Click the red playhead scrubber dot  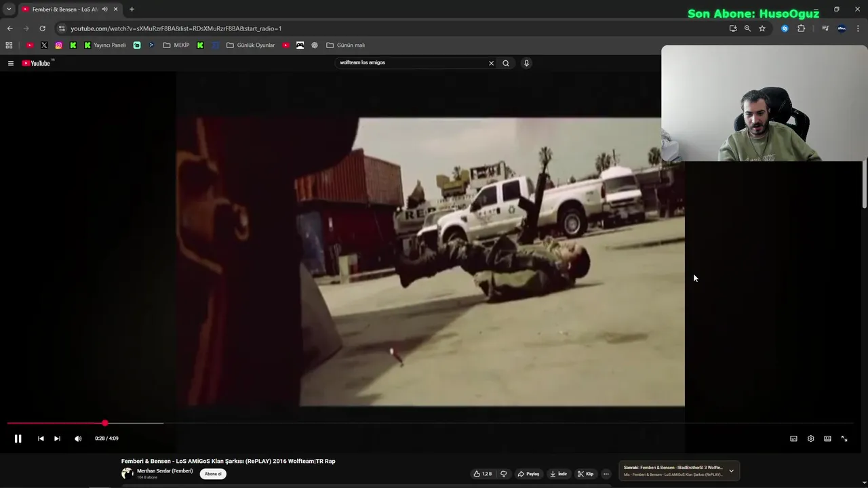(x=105, y=423)
